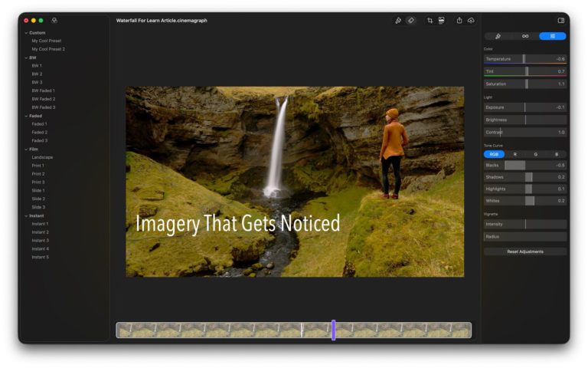Click the Exposure slider

(x=525, y=107)
